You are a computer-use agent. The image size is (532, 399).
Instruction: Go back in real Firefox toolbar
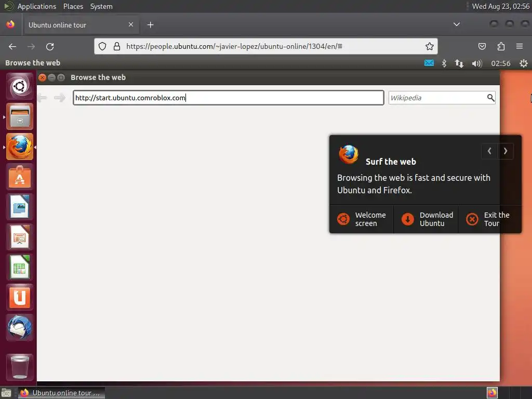pyautogui.click(x=12, y=46)
